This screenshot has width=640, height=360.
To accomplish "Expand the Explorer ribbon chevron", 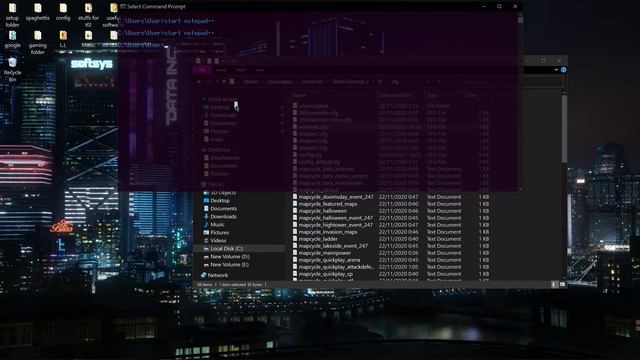I will pyautogui.click(x=556, y=70).
